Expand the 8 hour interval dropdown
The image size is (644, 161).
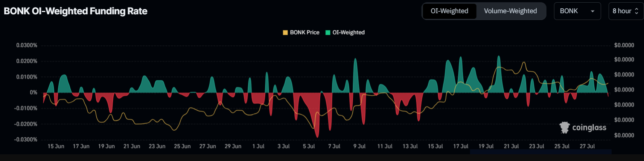point(626,11)
